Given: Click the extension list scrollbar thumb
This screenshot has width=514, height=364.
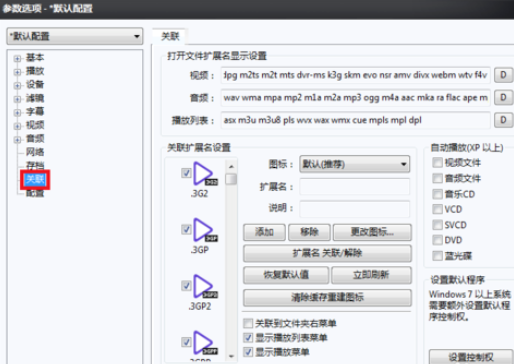Looking at the screenshot, I should pyautogui.click(x=231, y=179).
